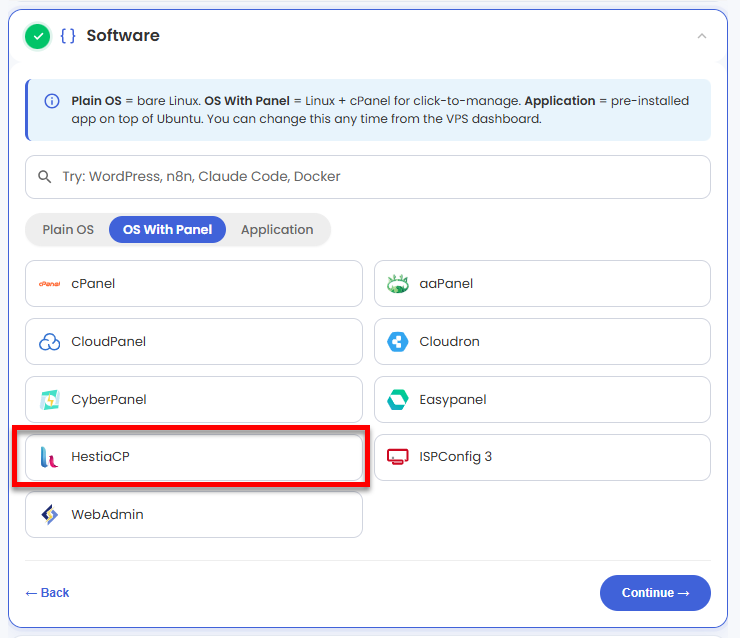Viewport: 740px width, 638px height.
Task: Select the WebAdmin card
Action: pyautogui.click(x=194, y=514)
